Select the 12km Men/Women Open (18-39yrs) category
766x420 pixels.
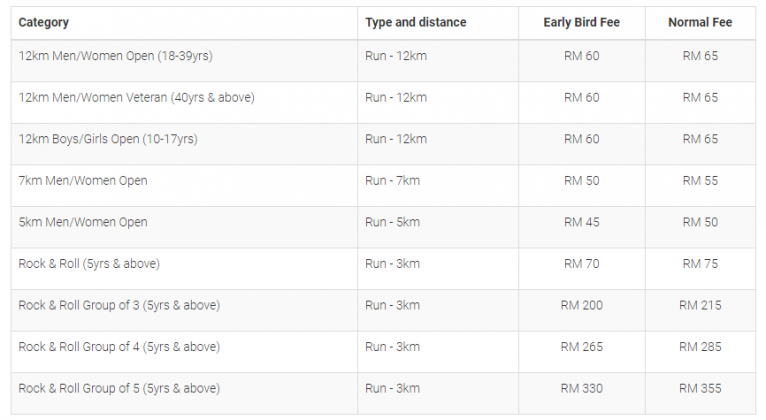[115, 56]
